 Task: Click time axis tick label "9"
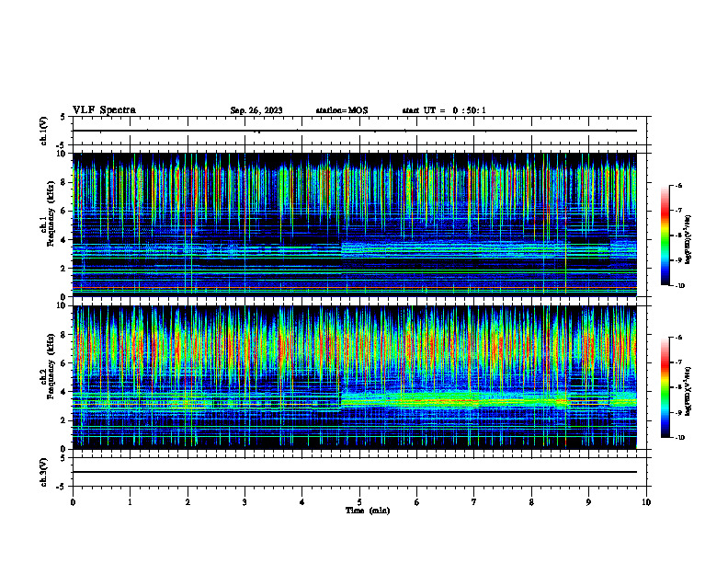pos(588,502)
